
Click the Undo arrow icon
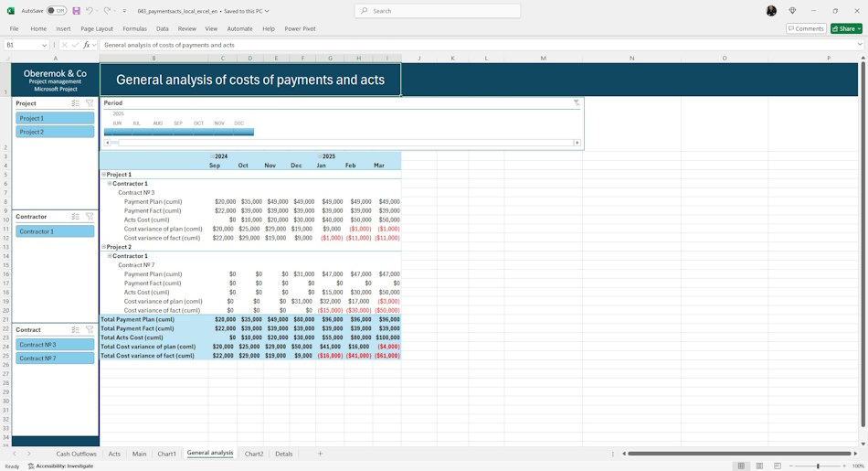tap(89, 11)
